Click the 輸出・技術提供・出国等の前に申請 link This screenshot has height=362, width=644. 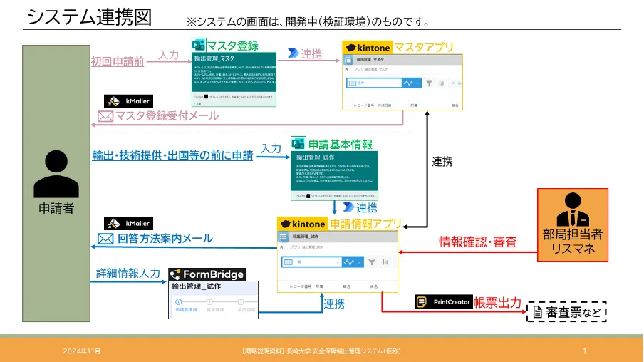click(x=172, y=155)
